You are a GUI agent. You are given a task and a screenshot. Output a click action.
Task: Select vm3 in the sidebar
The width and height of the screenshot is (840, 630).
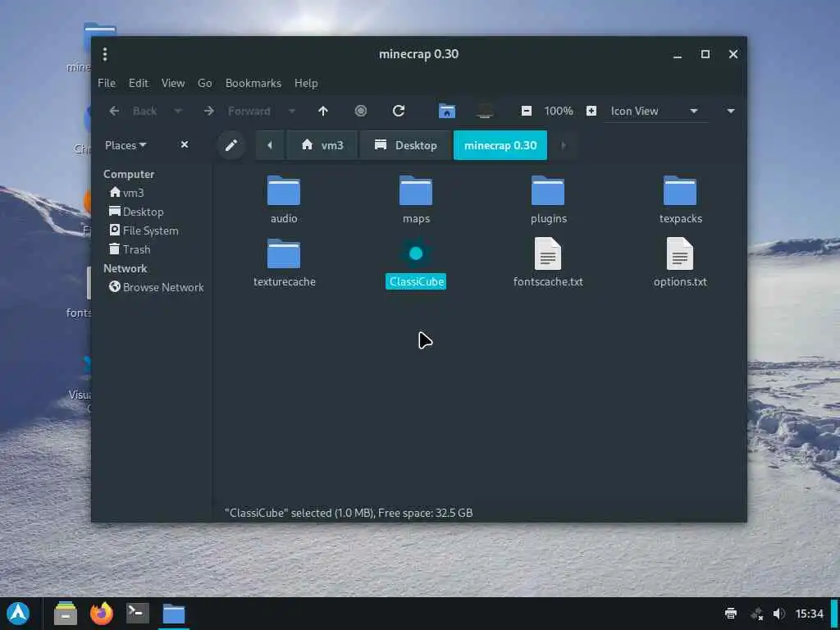tap(127, 192)
